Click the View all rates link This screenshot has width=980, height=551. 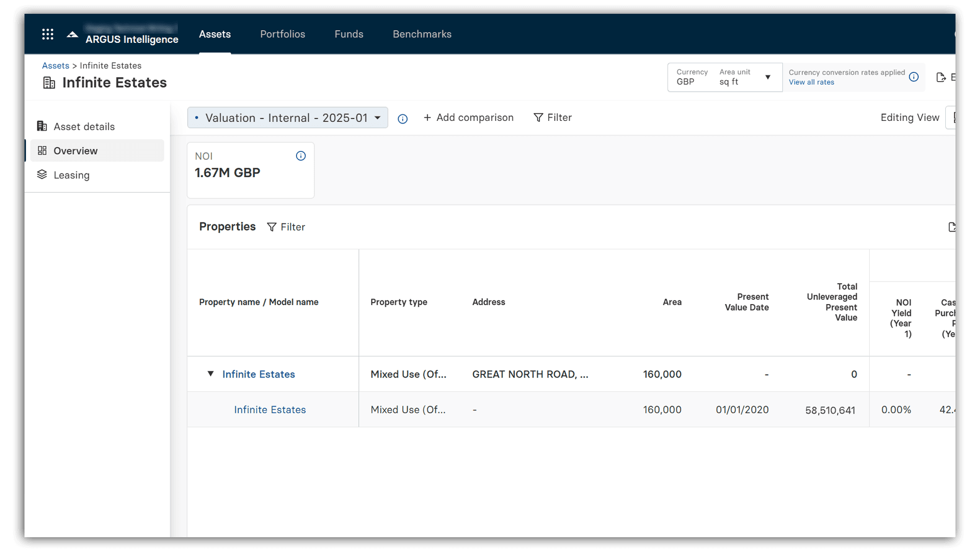[x=811, y=82]
